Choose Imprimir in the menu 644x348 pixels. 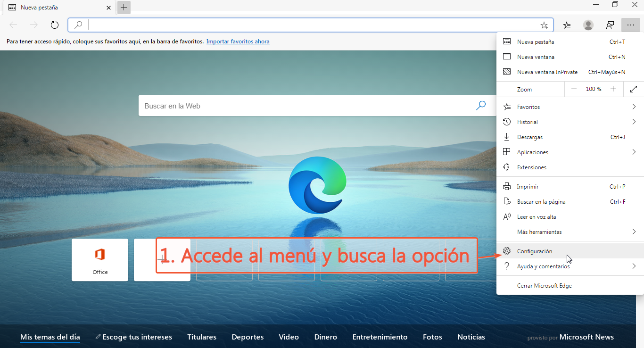click(570, 187)
